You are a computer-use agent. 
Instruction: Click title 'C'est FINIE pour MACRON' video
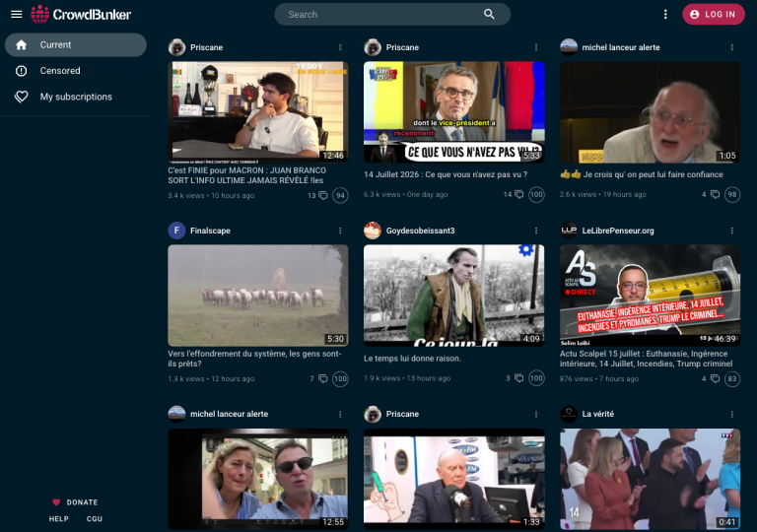(x=247, y=175)
